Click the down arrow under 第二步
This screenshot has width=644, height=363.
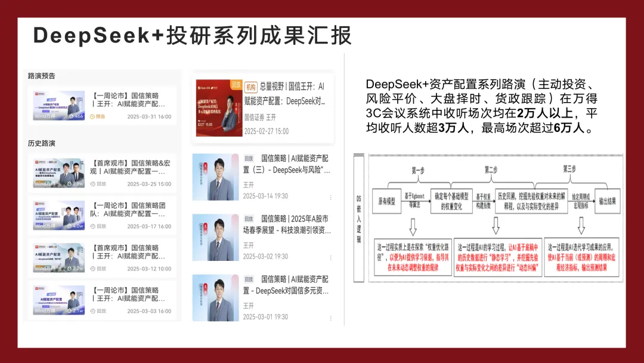[496, 226]
